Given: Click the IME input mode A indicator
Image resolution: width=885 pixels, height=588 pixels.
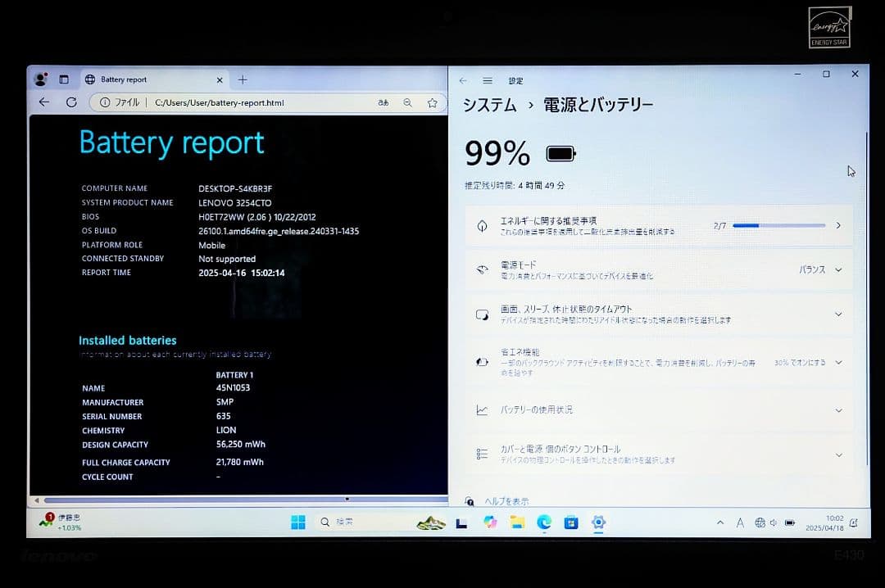Looking at the screenshot, I should pyautogui.click(x=740, y=523).
